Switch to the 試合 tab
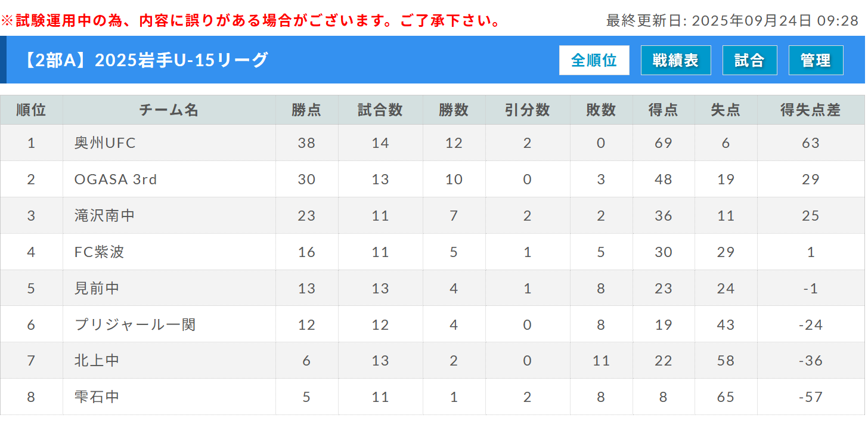868x424 pixels. [749, 60]
